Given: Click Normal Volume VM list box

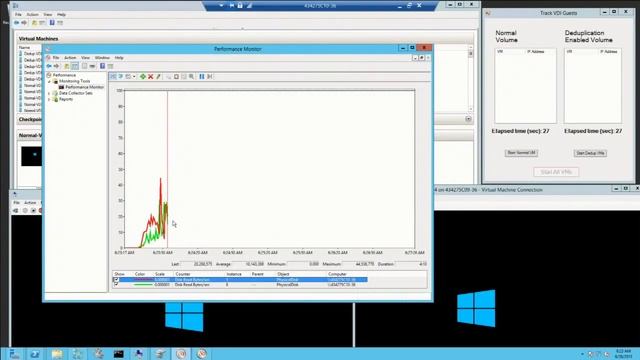Looking at the screenshot, I should click(x=525, y=86).
